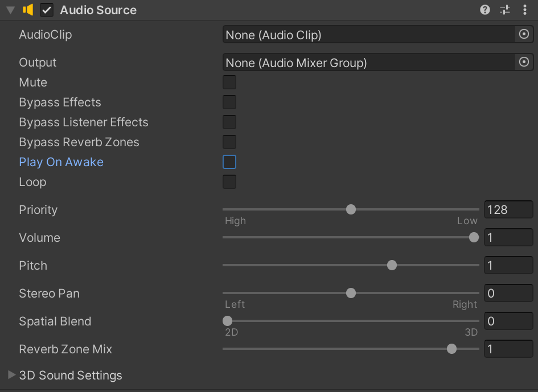The image size is (538, 392).
Task: Open the AudioClip object picker
Action: pyautogui.click(x=523, y=34)
